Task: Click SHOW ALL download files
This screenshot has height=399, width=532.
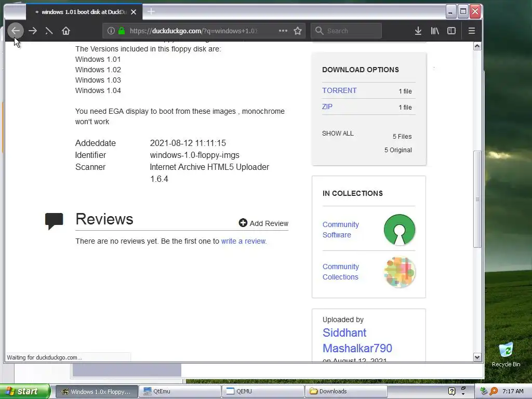Action: [338, 134]
